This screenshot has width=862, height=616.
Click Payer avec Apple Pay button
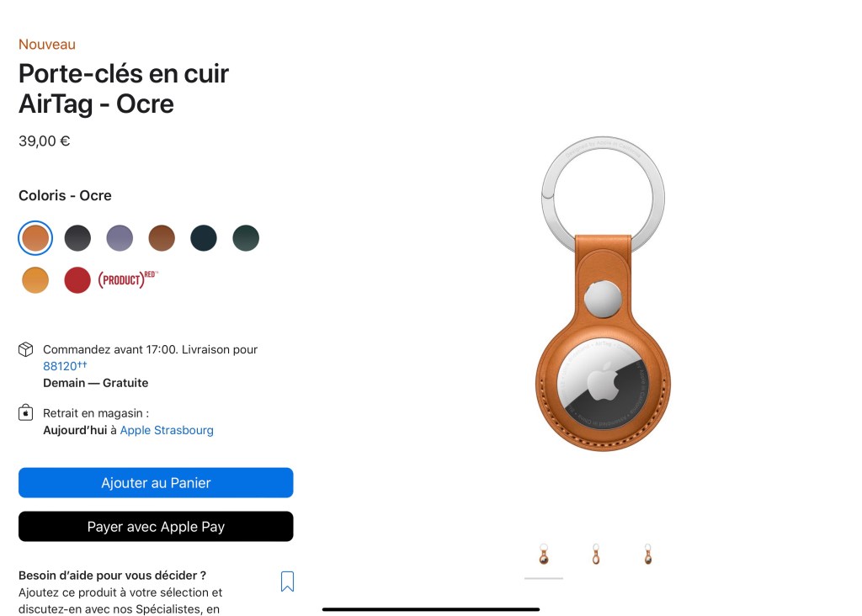[156, 527]
